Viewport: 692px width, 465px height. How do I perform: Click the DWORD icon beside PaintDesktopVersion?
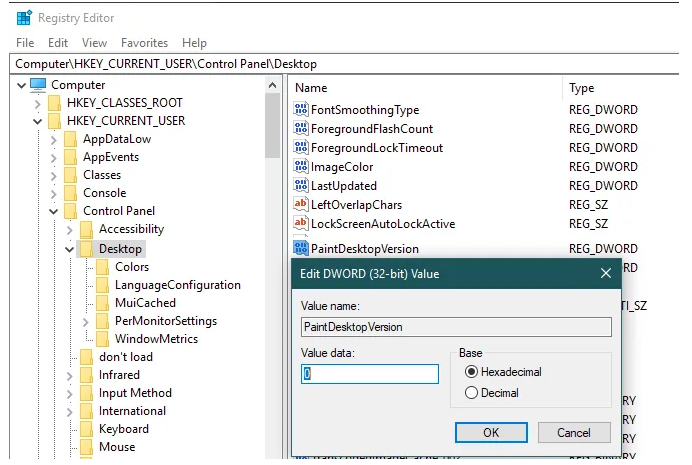[301, 248]
